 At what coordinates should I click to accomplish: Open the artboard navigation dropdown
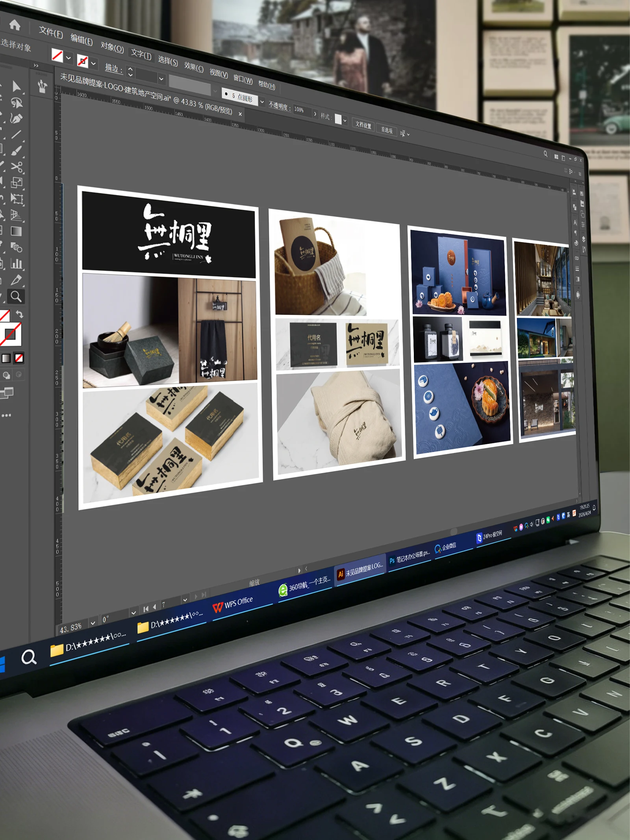click(185, 599)
